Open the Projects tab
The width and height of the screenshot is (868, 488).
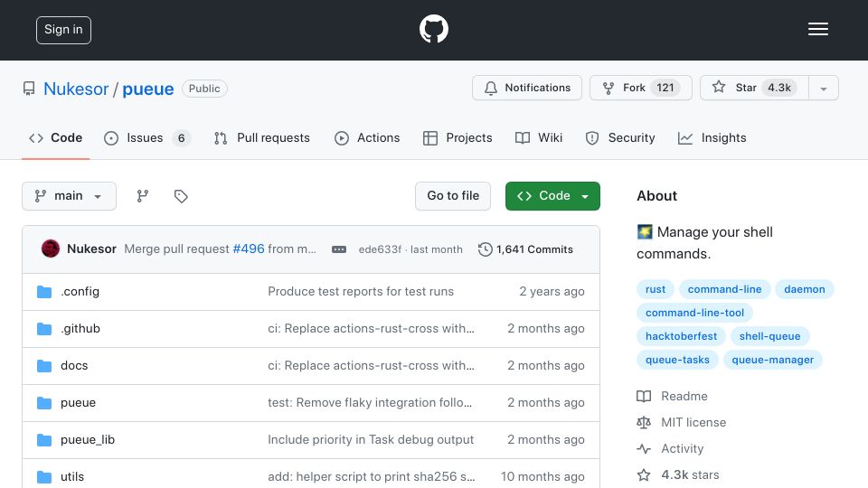458,137
